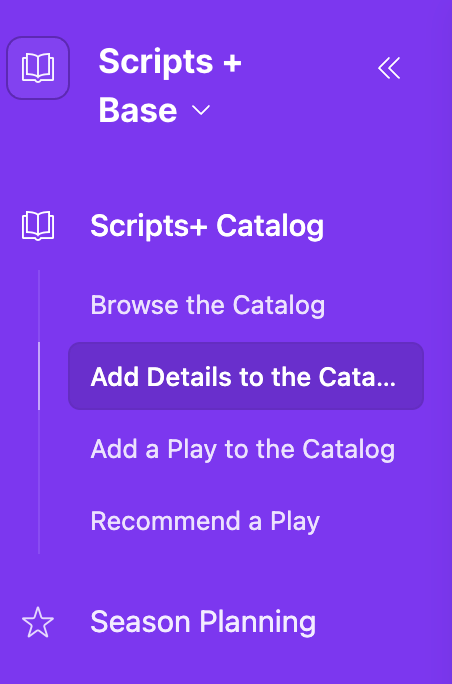Click the Scripts + Base book logo icon
Screen dimensions: 452x684
click(38, 68)
